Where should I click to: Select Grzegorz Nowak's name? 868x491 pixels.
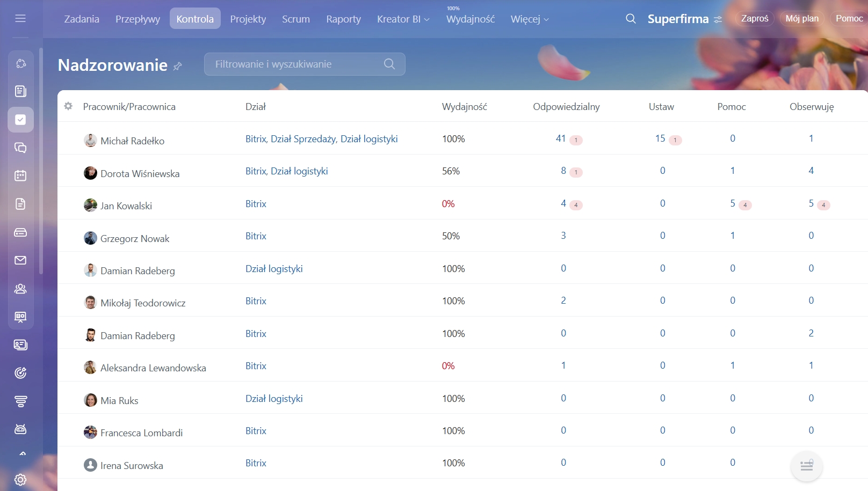coord(135,239)
